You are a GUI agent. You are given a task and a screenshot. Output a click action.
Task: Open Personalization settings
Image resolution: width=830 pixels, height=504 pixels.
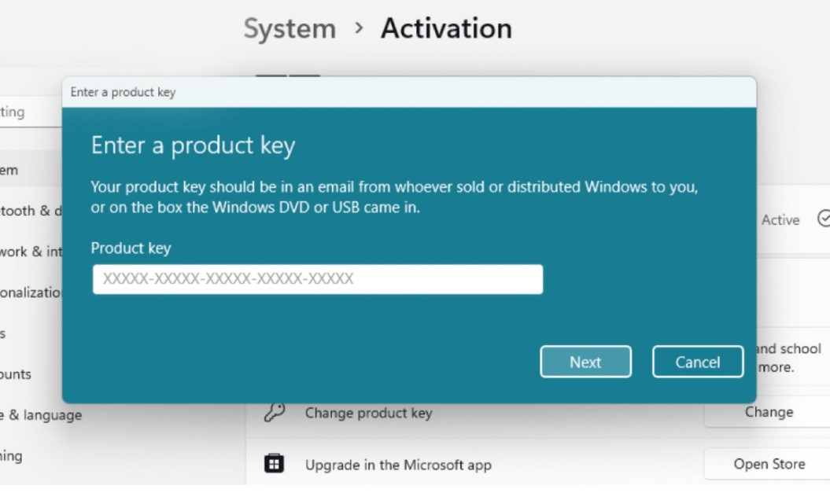(30, 292)
